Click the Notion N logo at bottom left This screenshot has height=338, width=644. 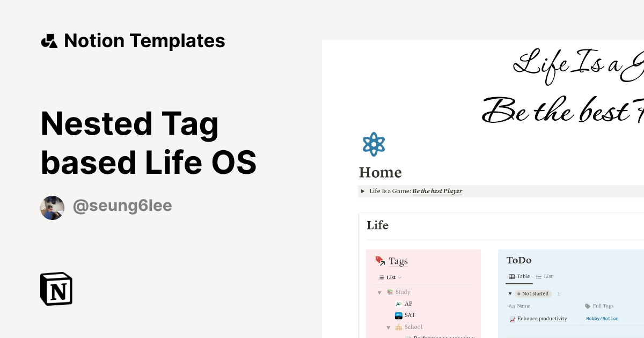tap(55, 289)
